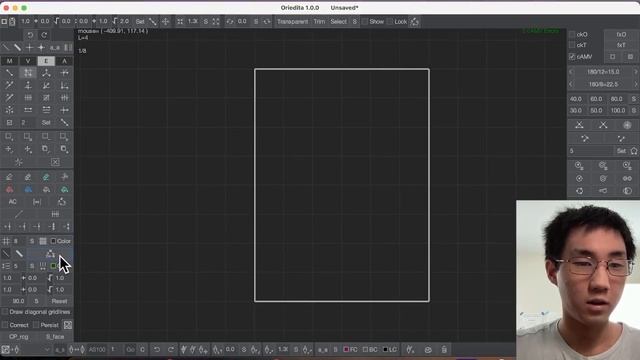Click Set in the top toolbar

pyautogui.click(x=140, y=22)
